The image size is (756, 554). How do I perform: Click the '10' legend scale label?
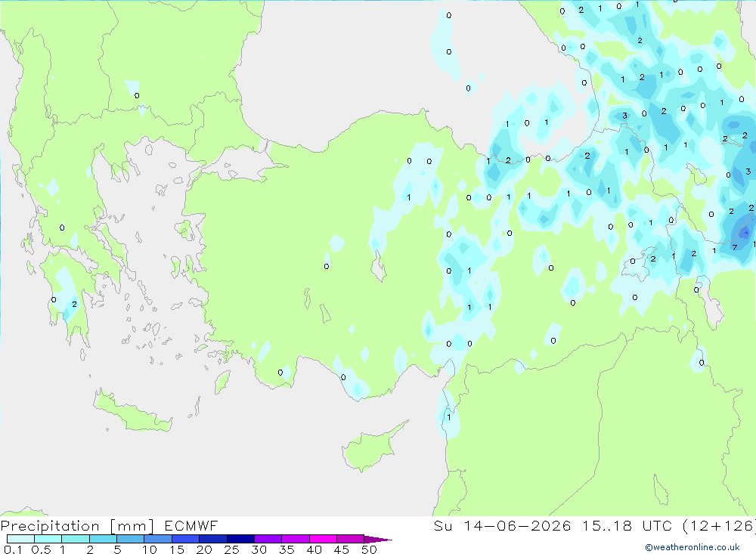tap(149, 549)
